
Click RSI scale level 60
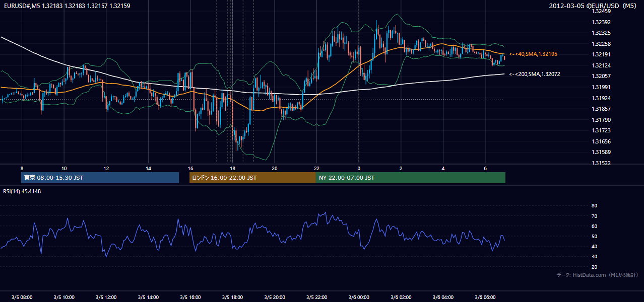point(594,226)
